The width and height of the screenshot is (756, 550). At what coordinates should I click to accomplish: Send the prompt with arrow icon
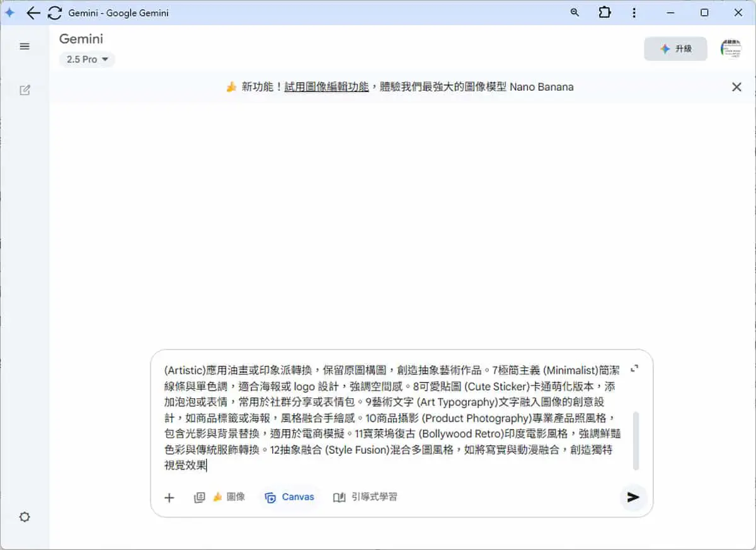coord(633,497)
